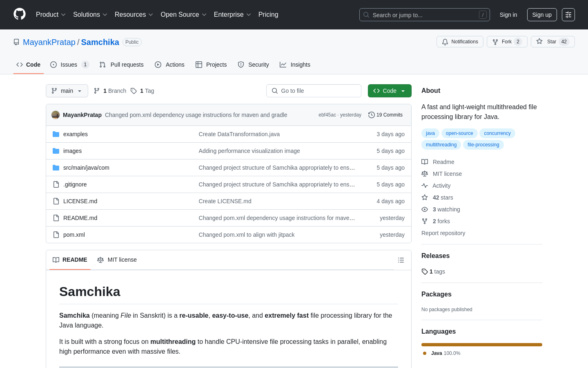Viewport: 588px width, 368px height.
Task: Go to the Pricing page
Action: pos(268,15)
